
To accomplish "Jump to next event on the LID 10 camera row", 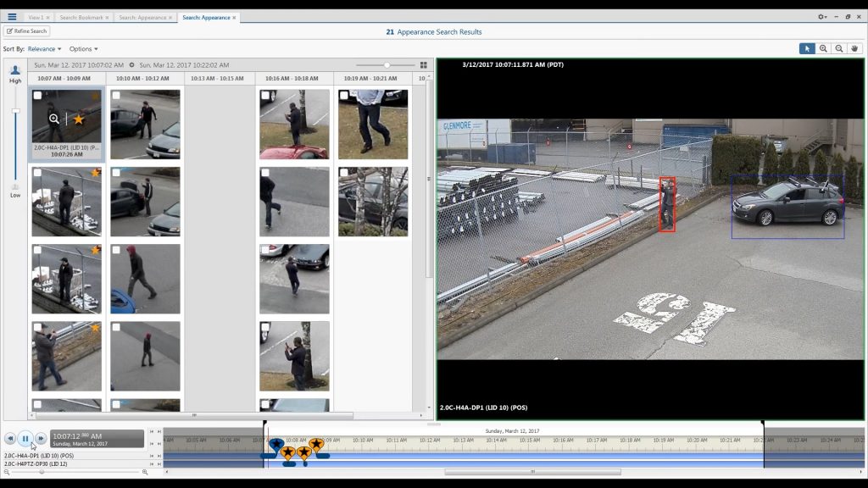I will [159, 456].
